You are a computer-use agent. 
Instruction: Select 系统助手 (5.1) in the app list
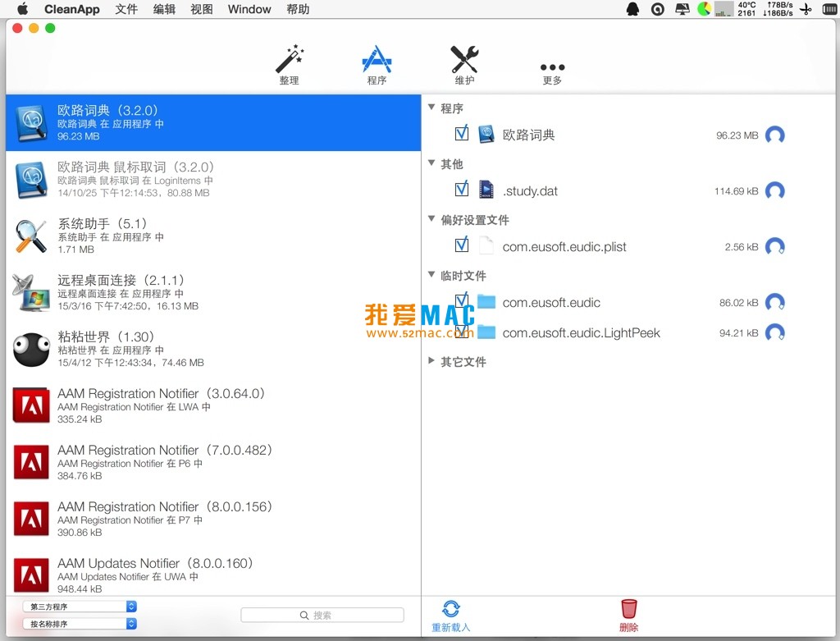point(213,236)
